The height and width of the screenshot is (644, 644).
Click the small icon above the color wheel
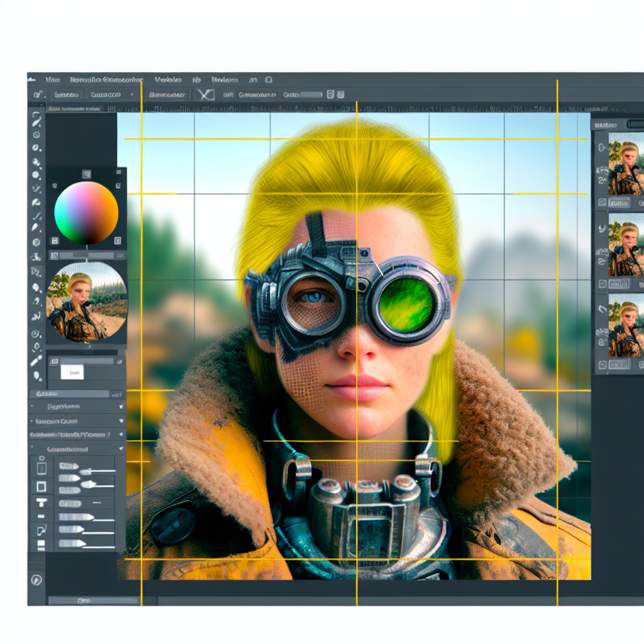pyautogui.click(x=86, y=174)
